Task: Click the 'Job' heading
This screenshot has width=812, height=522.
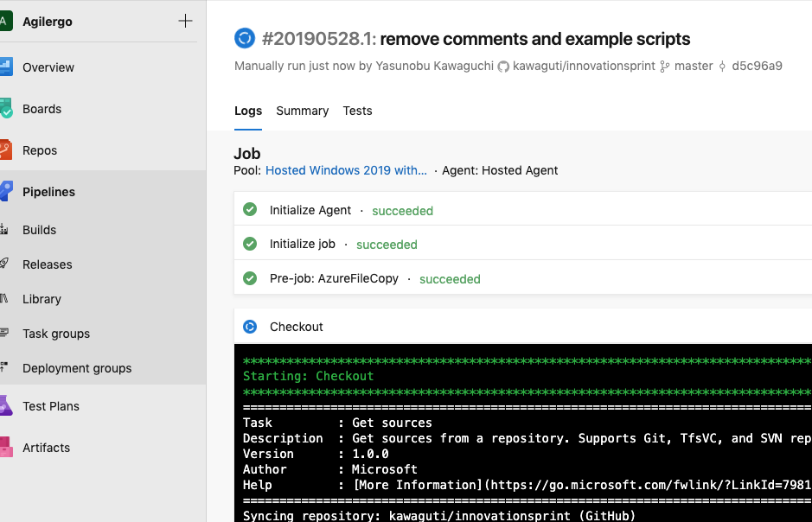Action: 247,154
